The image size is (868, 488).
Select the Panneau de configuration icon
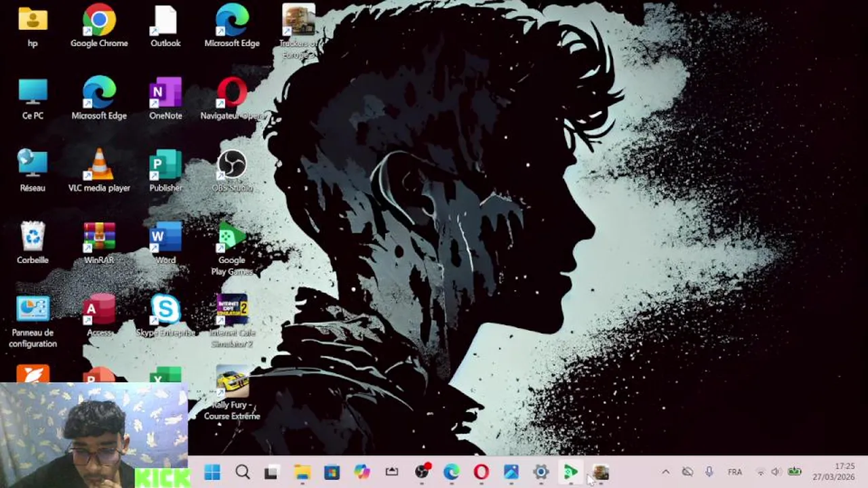coord(33,321)
